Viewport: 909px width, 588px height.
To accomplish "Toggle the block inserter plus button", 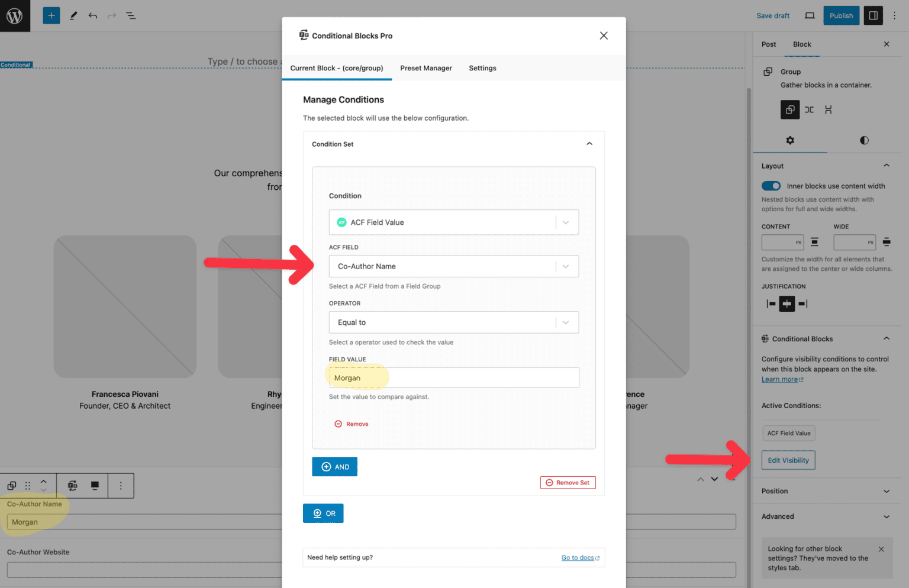I will pos(51,15).
